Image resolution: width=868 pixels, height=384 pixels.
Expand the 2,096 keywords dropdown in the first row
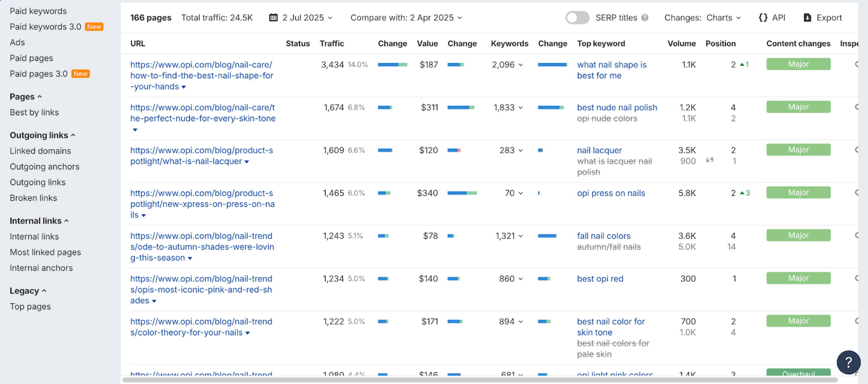coord(521,65)
